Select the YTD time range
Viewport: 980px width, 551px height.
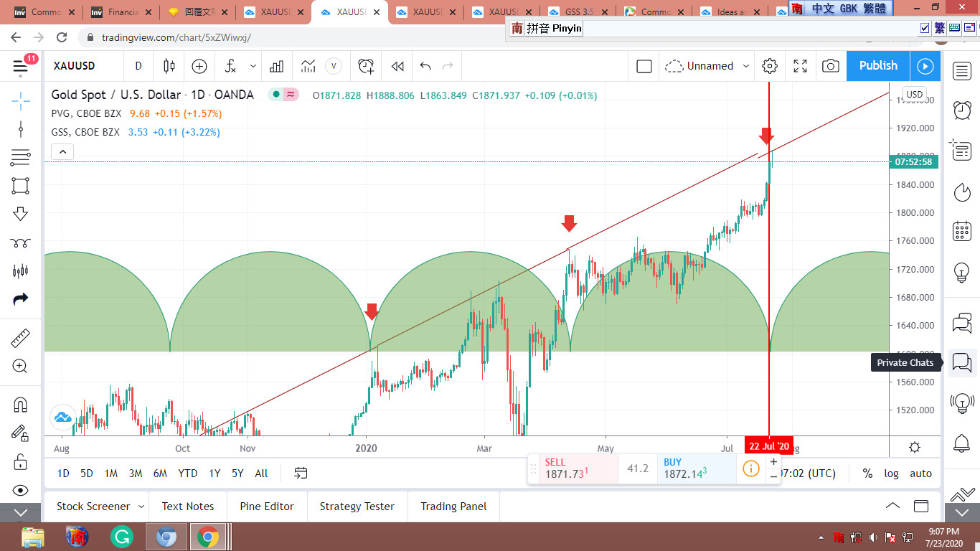188,474
